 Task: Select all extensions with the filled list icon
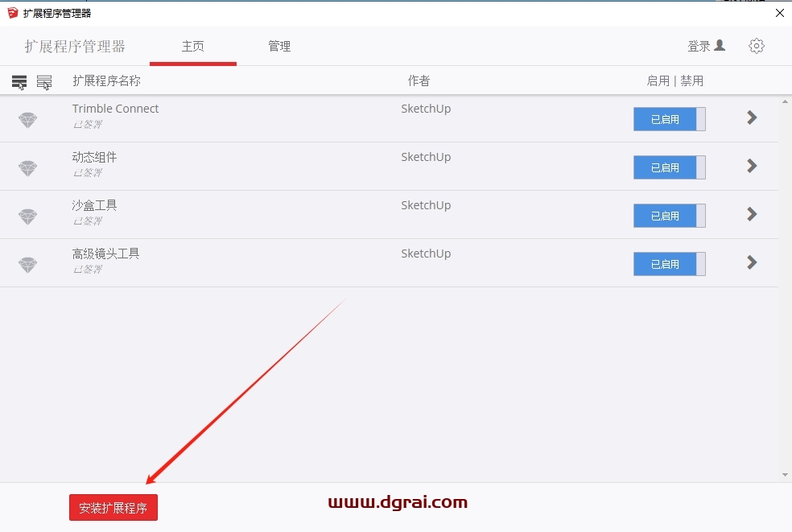19,82
